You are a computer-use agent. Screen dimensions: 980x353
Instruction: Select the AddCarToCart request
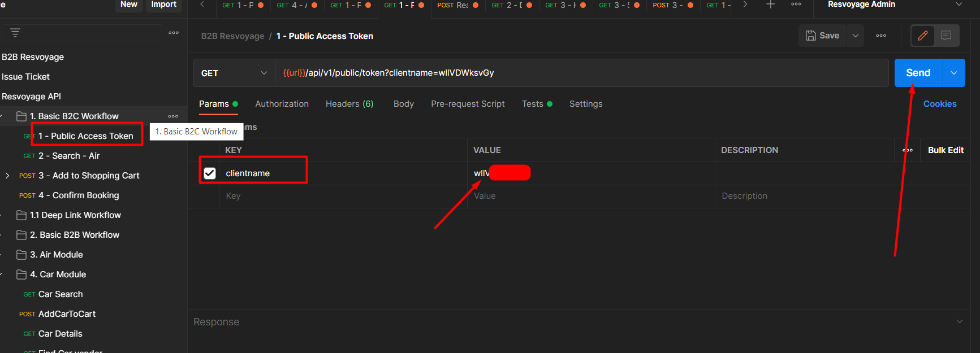coord(67,314)
